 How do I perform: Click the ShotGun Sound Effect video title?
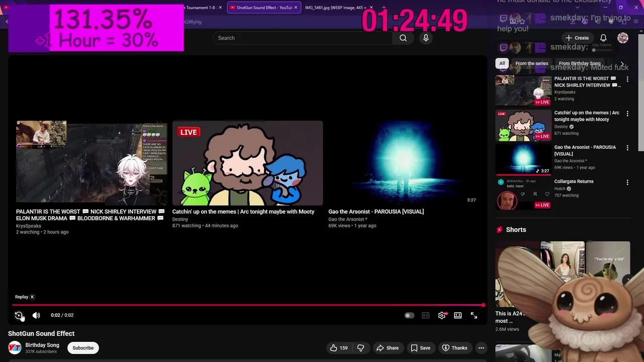coord(41,333)
